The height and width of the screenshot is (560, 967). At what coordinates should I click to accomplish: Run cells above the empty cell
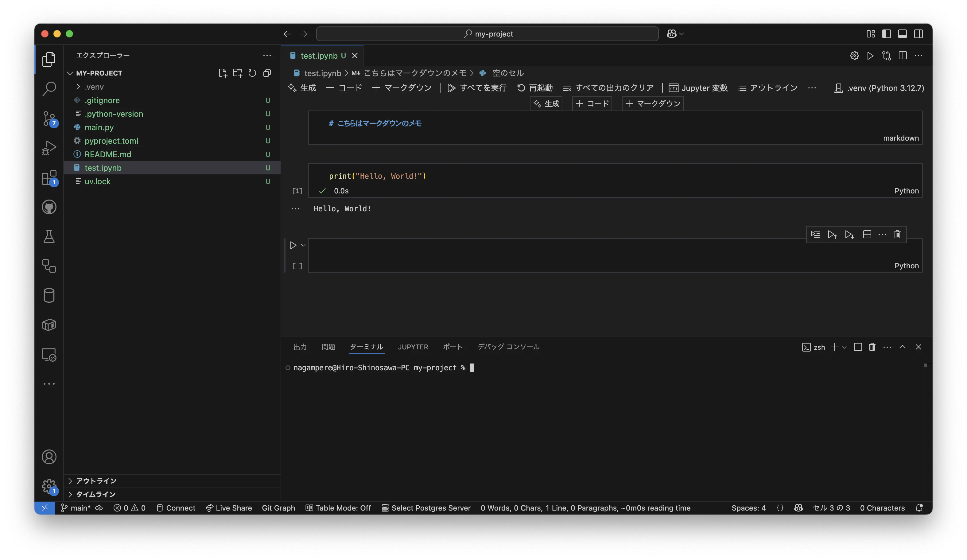coord(832,235)
